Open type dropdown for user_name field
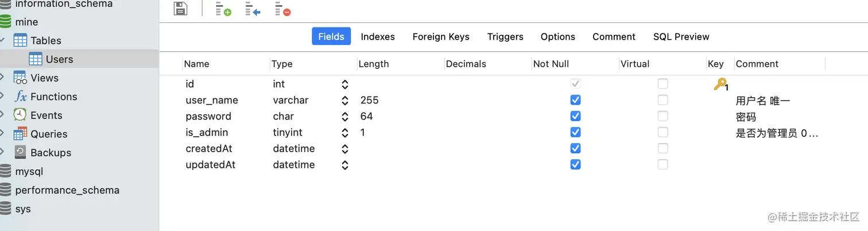The image size is (868, 231). coord(344,101)
